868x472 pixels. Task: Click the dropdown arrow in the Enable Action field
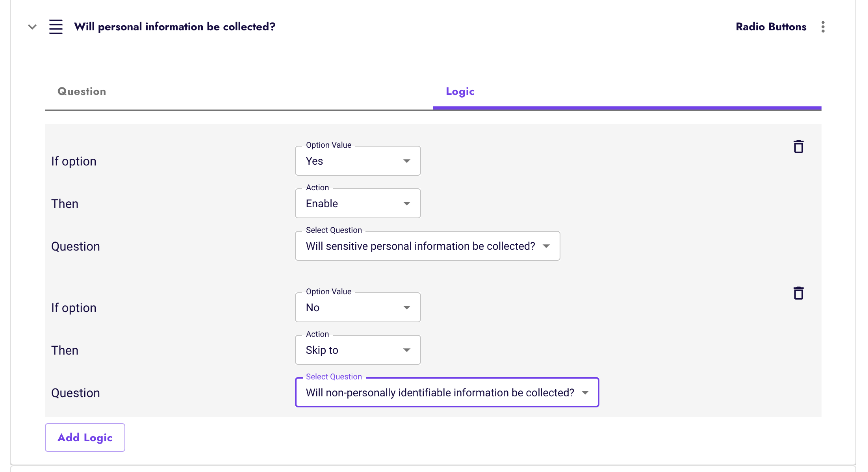tap(407, 203)
